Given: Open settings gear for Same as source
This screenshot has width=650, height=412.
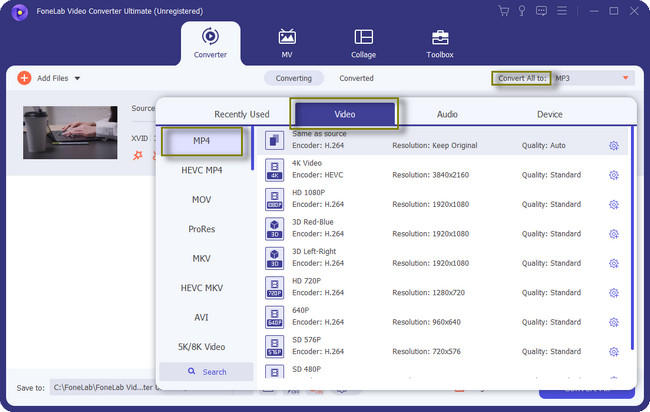Looking at the screenshot, I should pos(614,145).
